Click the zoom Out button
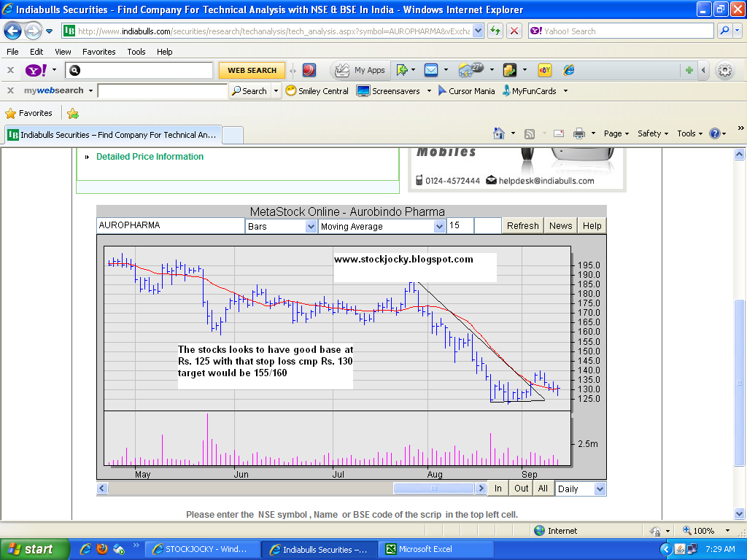Image resolution: width=747 pixels, height=560 pixels. coord(521,488)
